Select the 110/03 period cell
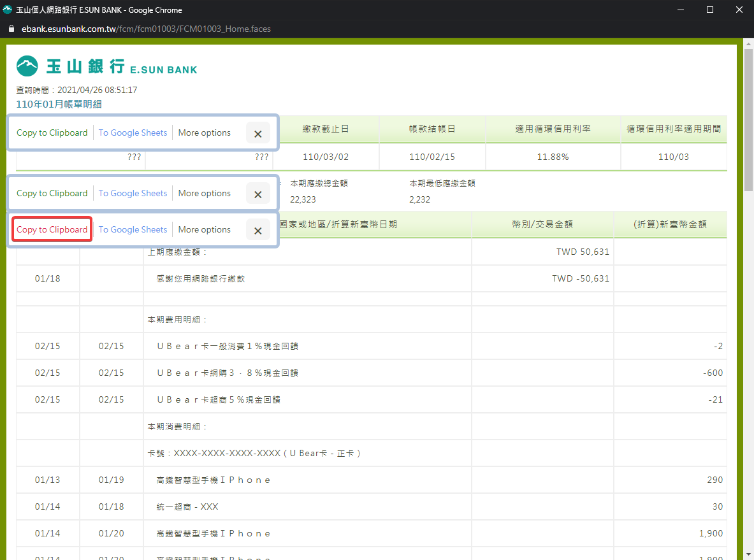This screenshot has height=560, width=754. point(674,157)
